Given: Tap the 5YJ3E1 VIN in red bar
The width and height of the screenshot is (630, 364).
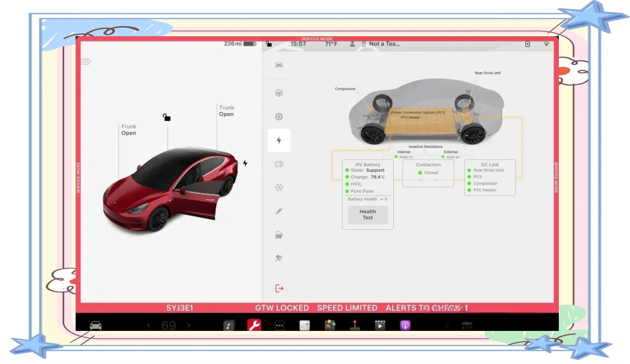Looking at the screenshot, I should pyautogui.click(x=180, y=308).
